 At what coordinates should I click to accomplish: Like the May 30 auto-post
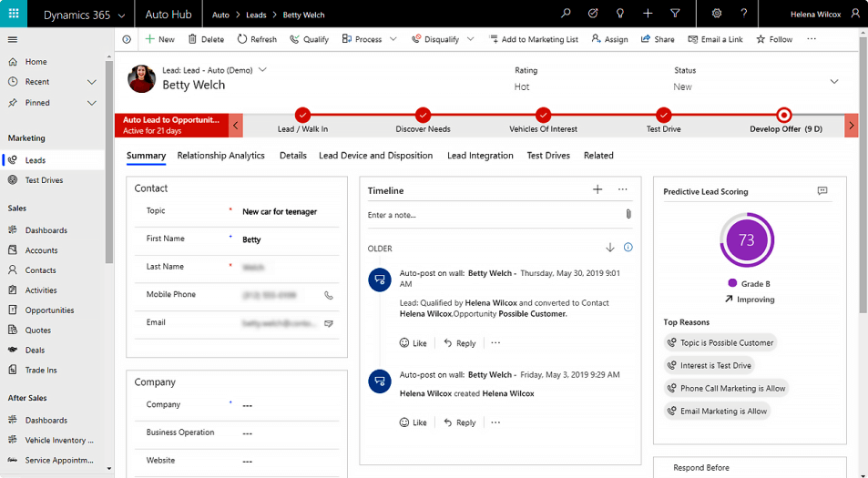[x=413, y=343]
